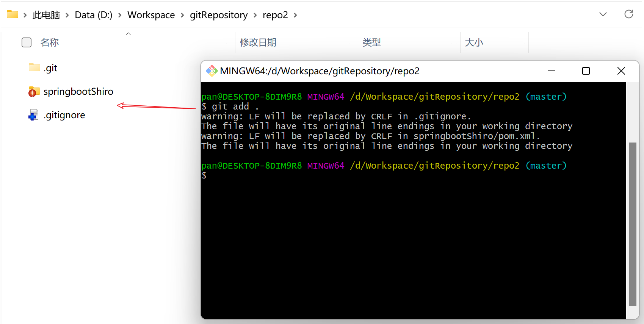Sort files by 类型 column header
The image size is (644, 324).
click(x=371, y=42)
